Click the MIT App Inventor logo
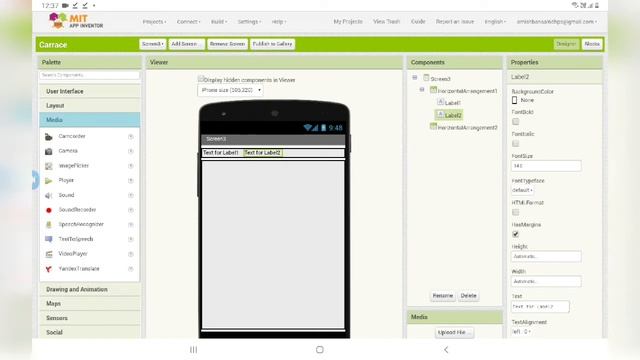Image resolution: width=640 pixels, height=360 pixels. tap(76, 21)
